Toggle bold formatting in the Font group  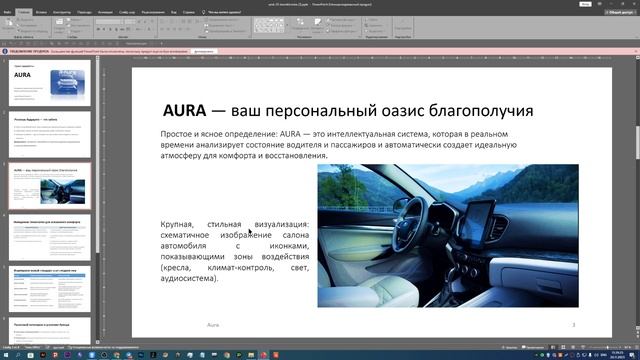pyautogui.click(x=98, y=29)
